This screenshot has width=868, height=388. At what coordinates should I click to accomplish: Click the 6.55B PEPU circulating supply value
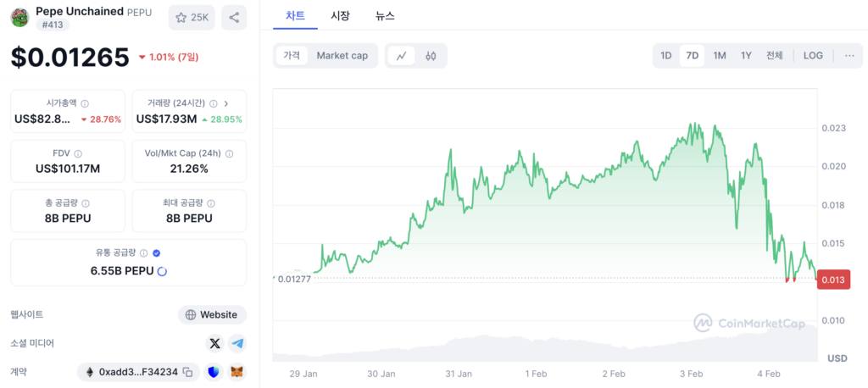[122, 271]
